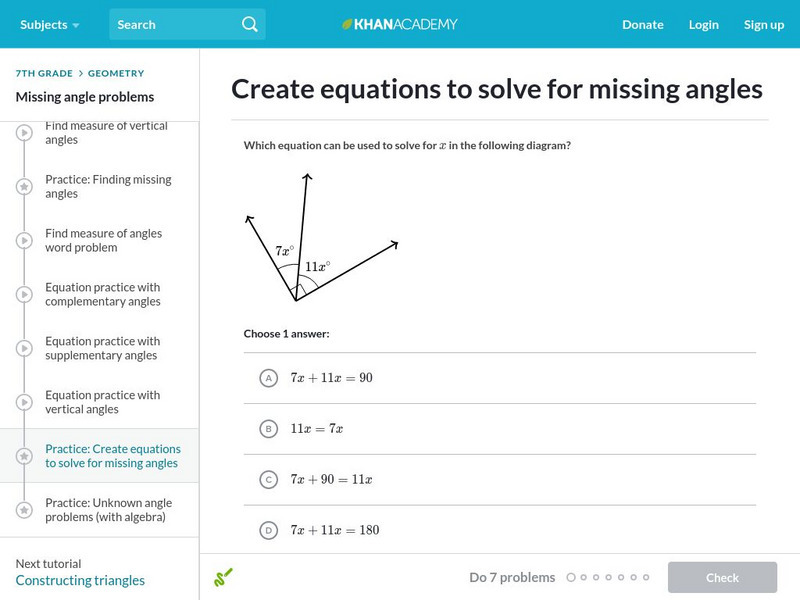Click star icon for Unknown angle problems
This screenshot has height=600, width=800.
coord(24,510)
